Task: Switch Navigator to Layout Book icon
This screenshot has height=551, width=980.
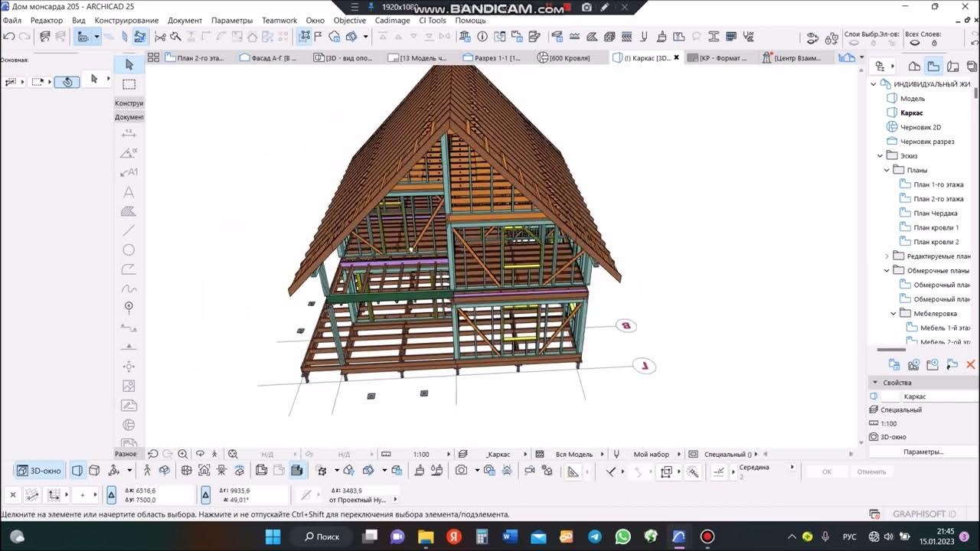Action: pos(952,67)
